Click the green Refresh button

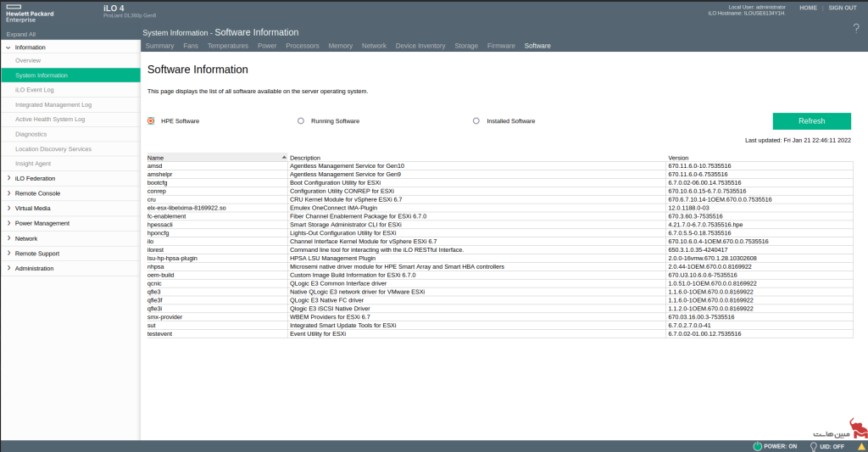811,120
